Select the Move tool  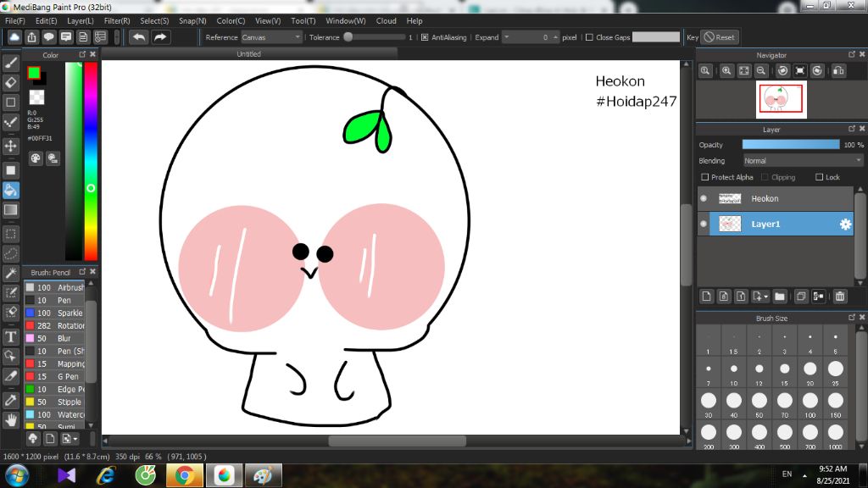(10, 146)
